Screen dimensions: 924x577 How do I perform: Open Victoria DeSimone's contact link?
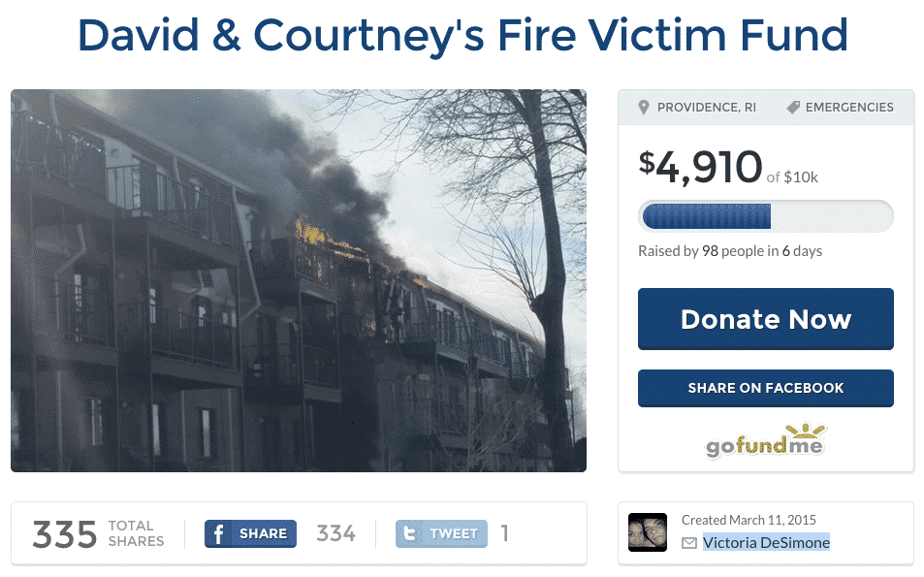[766, 542]
